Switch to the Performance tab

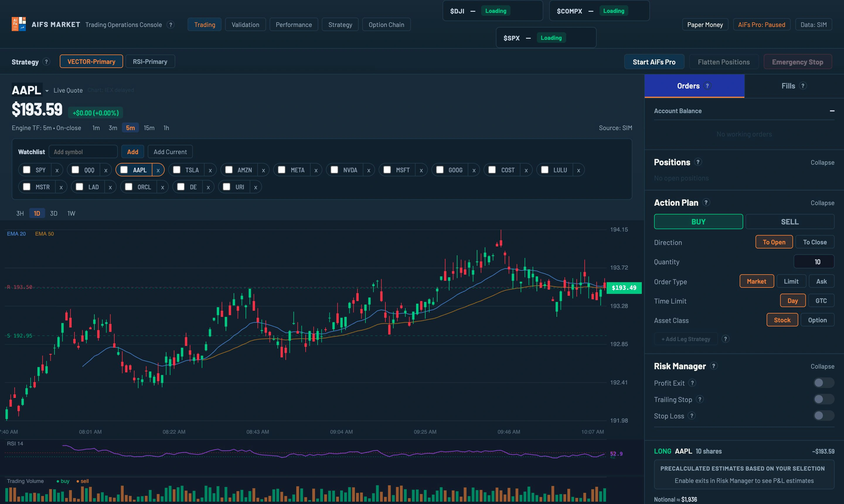[x=294, y=24]
